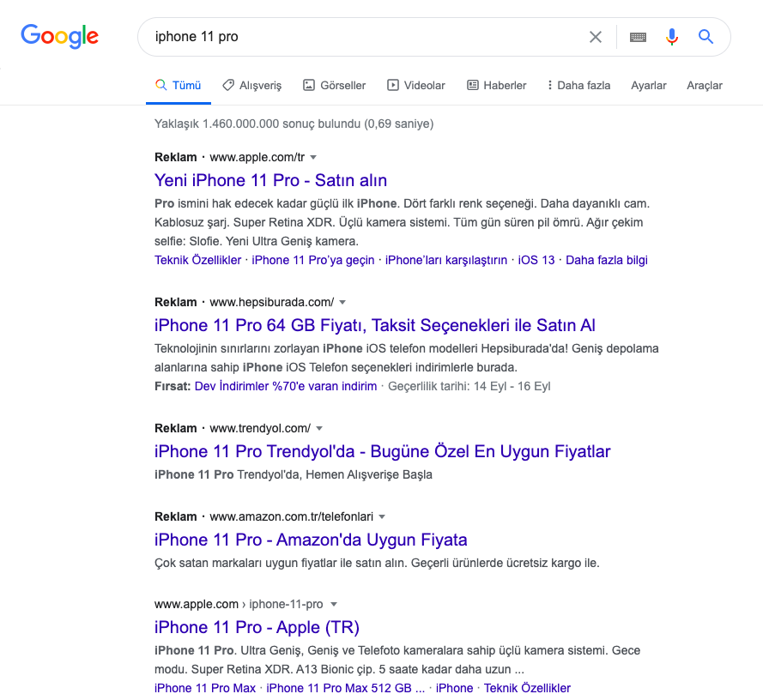The image size is (763, 700).
Task: Click the "Teknik Özellikler" sitelink under Apple ad
Action: [x=197, y=260]
